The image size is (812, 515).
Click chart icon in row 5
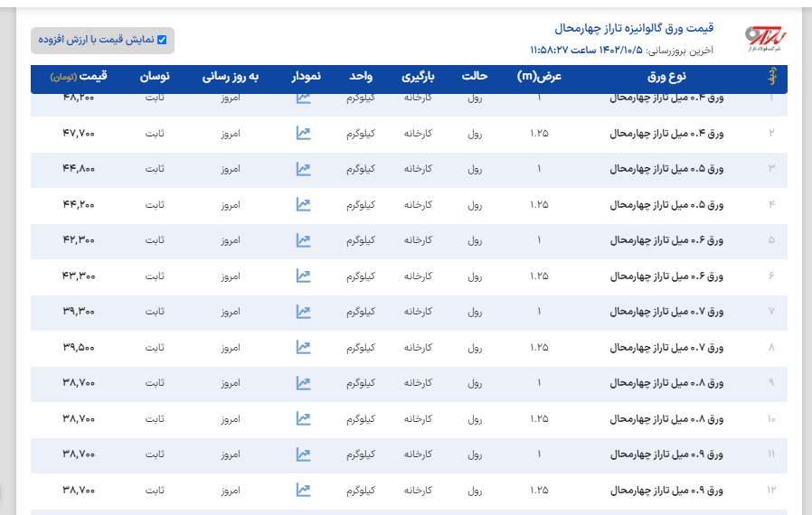(303, 240)
